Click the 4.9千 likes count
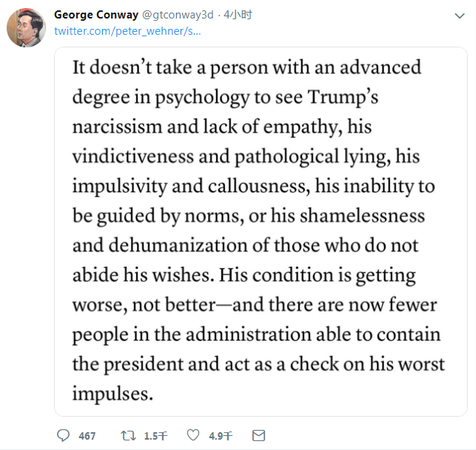The image size is (476, 450). [221, 436]
